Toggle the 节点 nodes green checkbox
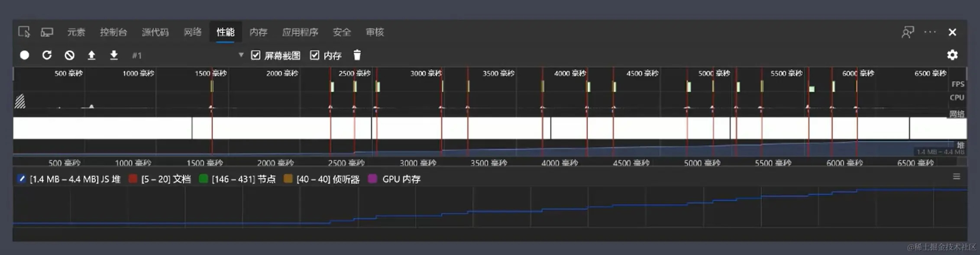980x255 pixels. click(203, 179)
